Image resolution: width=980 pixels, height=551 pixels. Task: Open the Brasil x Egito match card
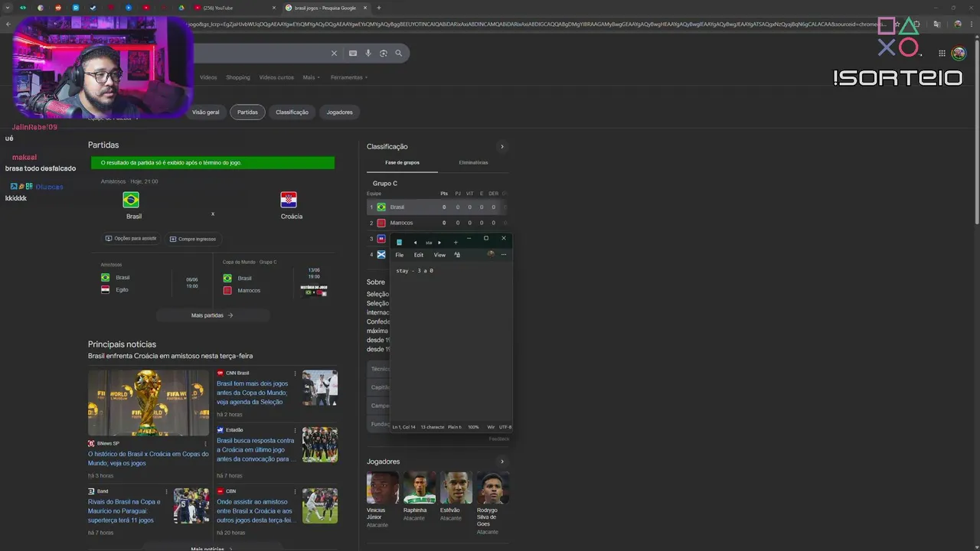(150, 282)
